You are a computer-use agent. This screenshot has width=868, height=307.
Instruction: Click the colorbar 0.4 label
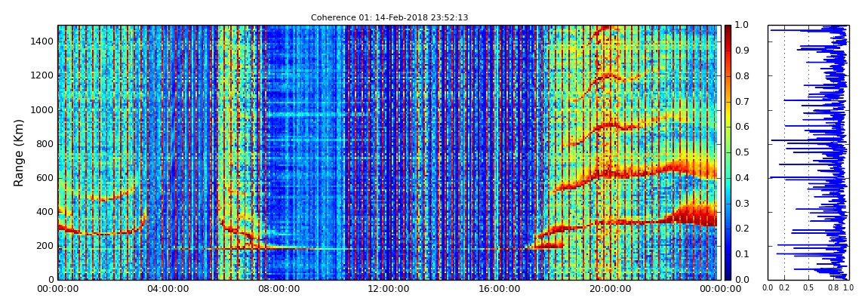click(x=742, y=177)
